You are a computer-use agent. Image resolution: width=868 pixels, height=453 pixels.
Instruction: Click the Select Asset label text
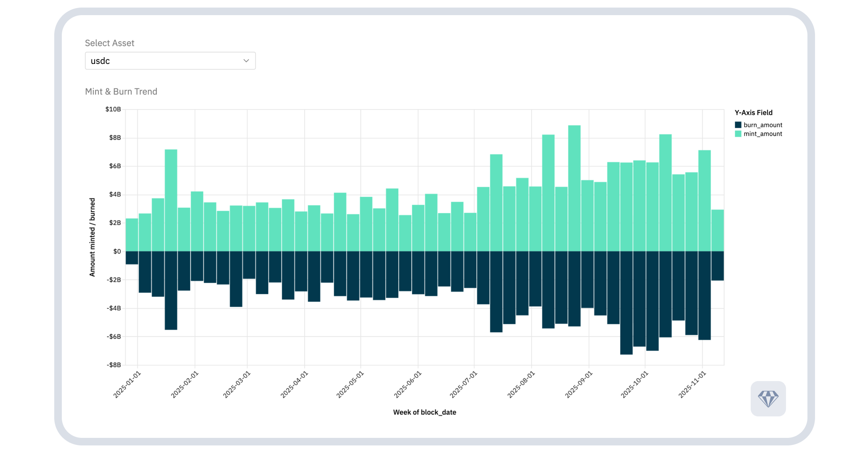(109, 43)
